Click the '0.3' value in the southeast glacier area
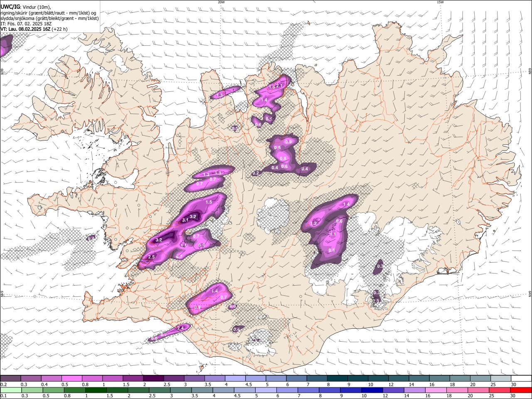This screenshot has width=532, height=399. coord(379,266)
